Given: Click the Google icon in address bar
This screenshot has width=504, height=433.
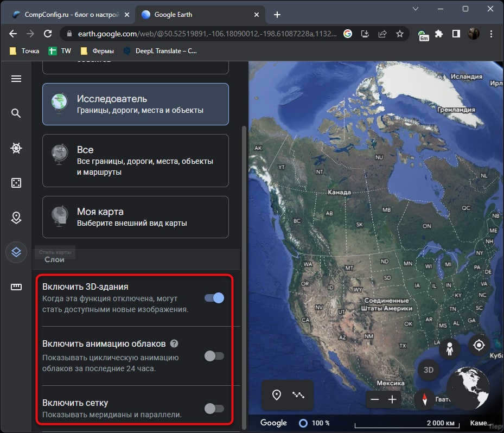Looking at the screenshot, I should [x=347, y=34].
